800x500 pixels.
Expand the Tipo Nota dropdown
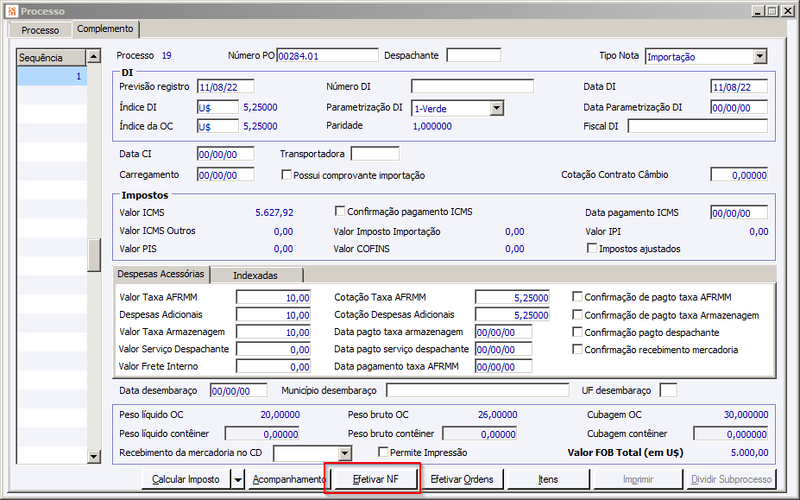click(760, 57)
